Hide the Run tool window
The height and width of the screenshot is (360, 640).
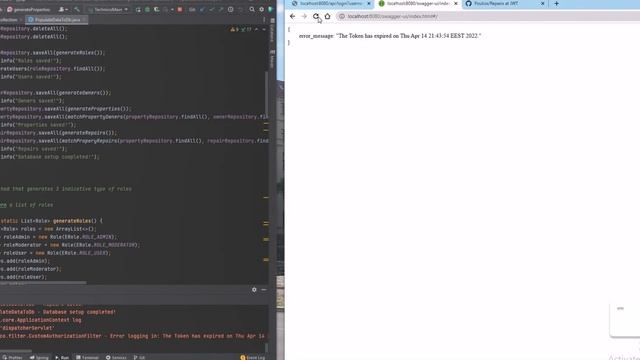pyautogui.click(x=264, y=289)
